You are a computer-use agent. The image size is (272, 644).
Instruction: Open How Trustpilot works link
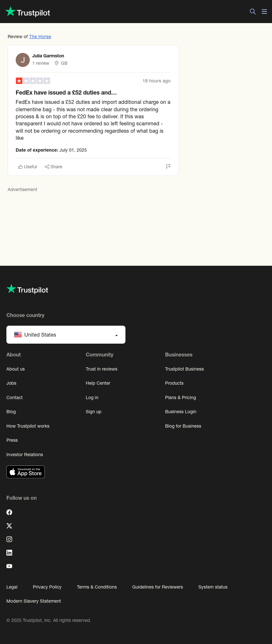click(x=28, y=426)
